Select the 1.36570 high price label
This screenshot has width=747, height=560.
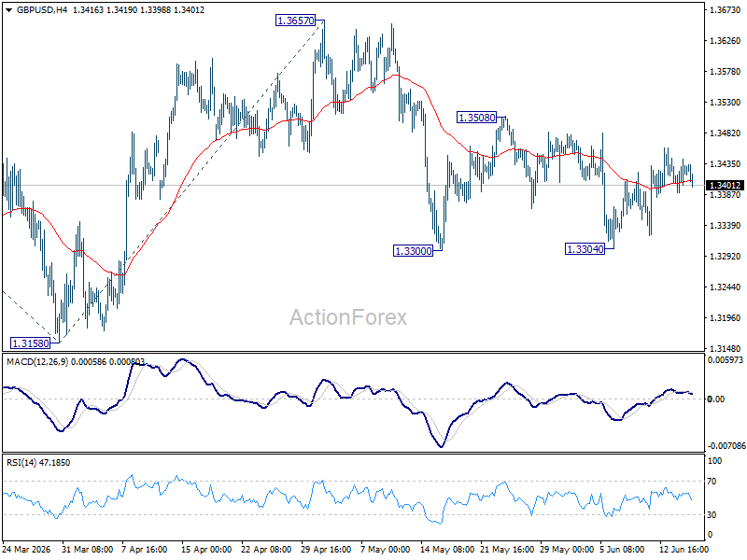[x=296, y=21]
